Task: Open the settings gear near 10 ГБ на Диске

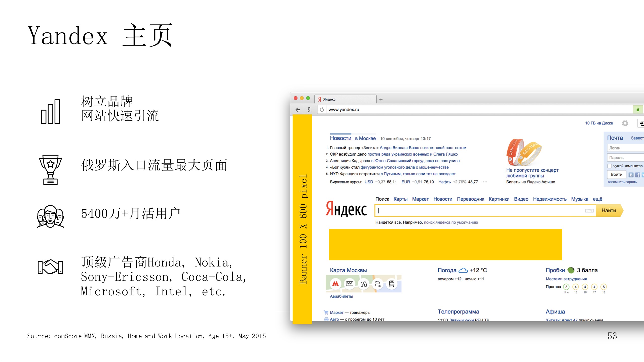Action: [625, 123]
